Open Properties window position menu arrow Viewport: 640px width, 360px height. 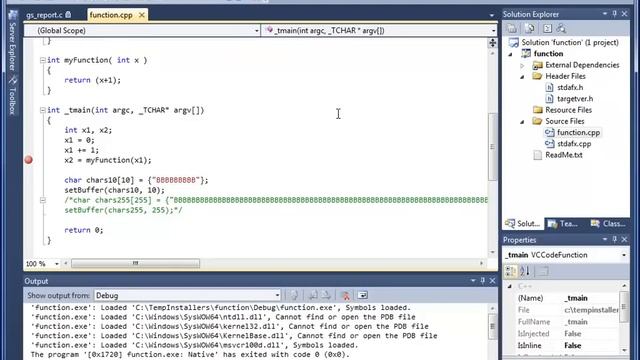point(605,240)
